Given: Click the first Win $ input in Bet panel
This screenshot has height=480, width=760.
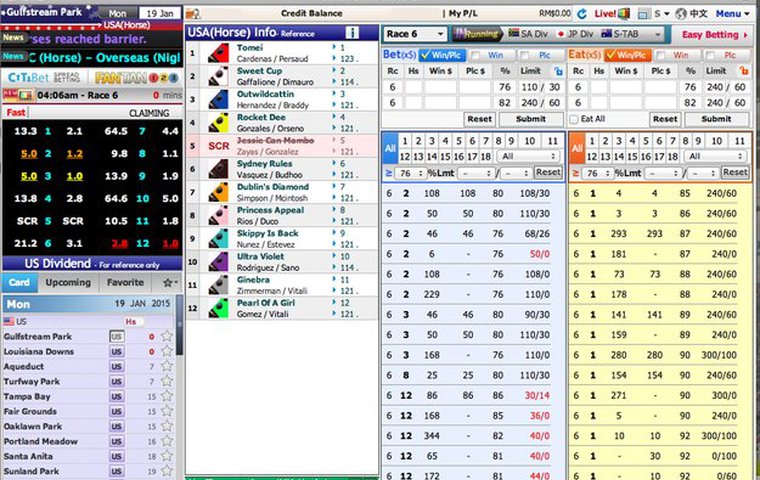Looking at the screenshot, I should [x=440, y=87].
